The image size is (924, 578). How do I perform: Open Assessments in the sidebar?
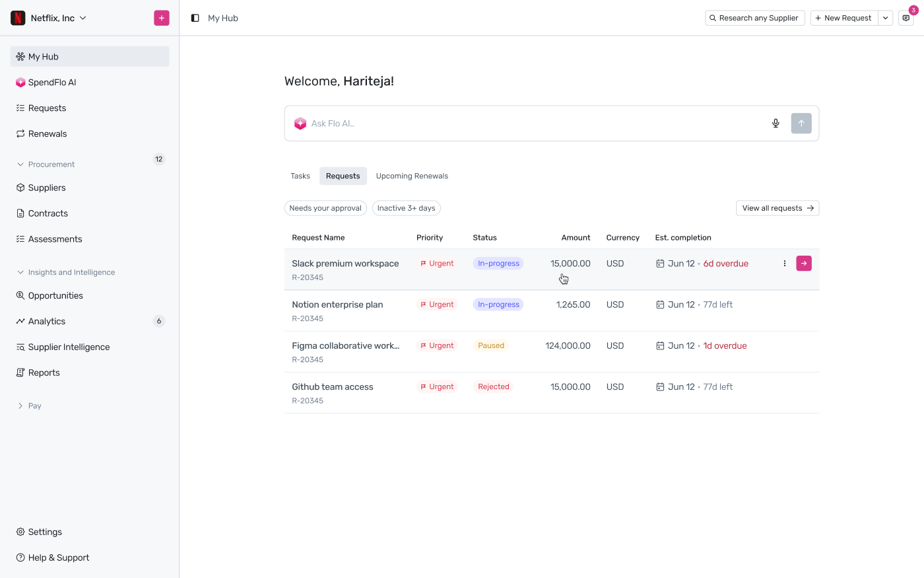[90, 239]
